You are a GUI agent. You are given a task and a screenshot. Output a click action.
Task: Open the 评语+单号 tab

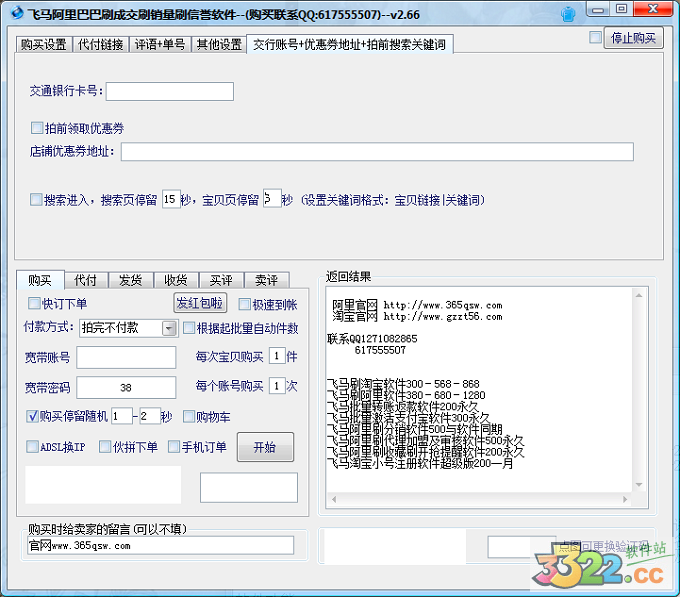pos(160,44)
